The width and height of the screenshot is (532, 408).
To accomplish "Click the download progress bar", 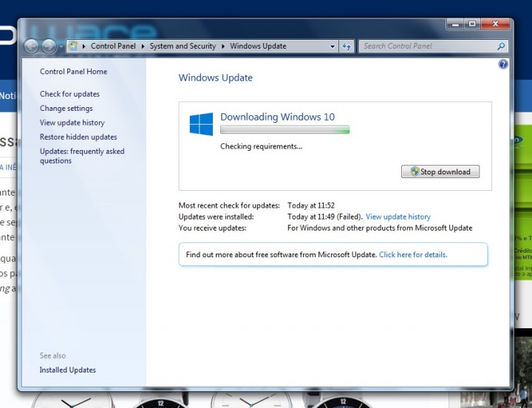I will coord(284,129).
